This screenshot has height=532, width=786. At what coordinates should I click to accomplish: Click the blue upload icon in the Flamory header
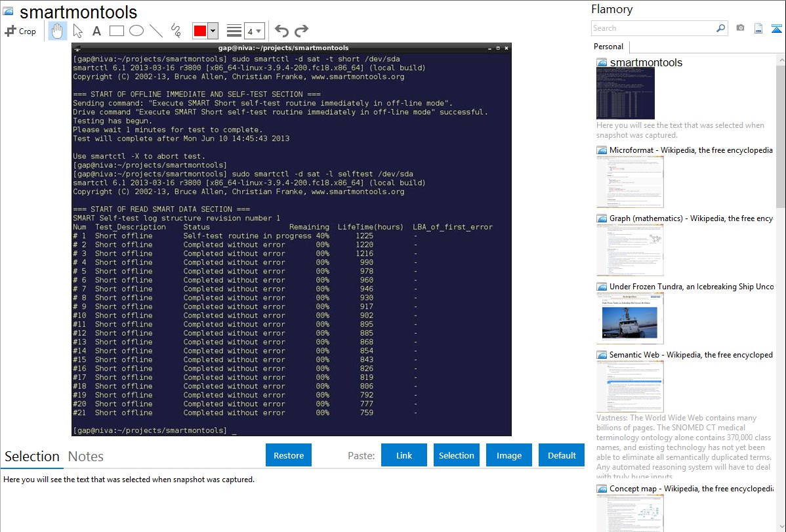776,29
